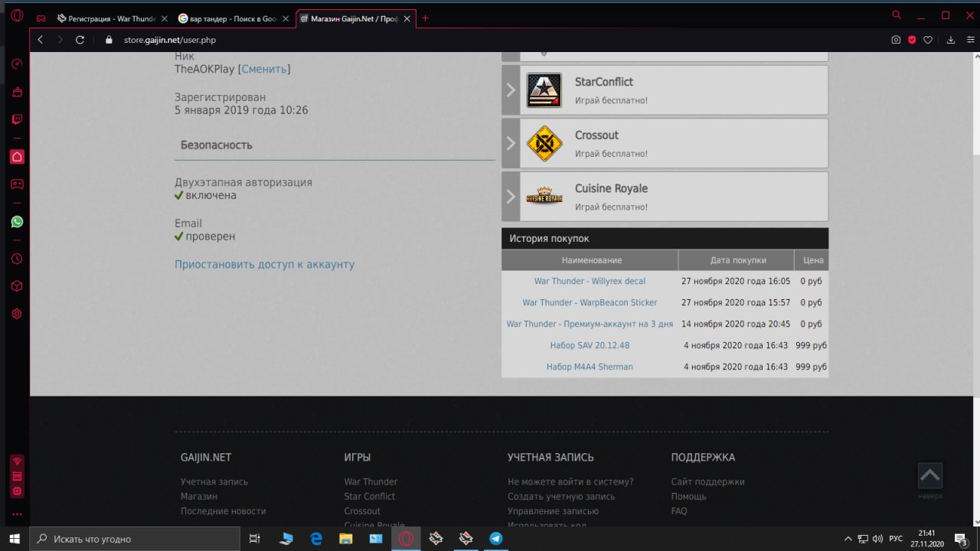Open the Opera menu logo button
980x551 pixels.
tap(17, 15)
